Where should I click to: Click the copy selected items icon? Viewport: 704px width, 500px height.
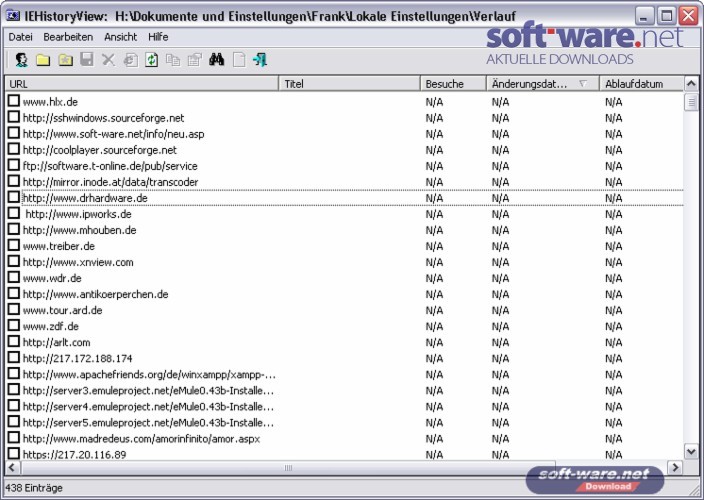173,60
